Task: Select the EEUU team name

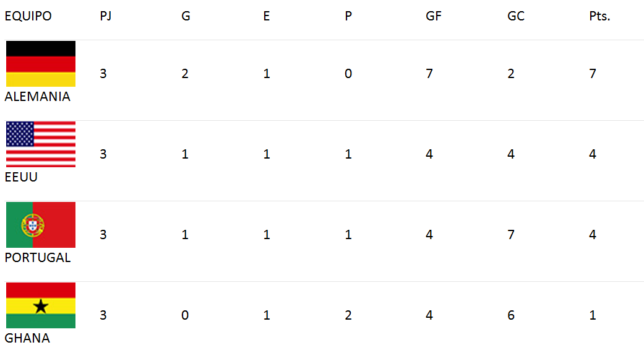Action: (x=21, y=177)
